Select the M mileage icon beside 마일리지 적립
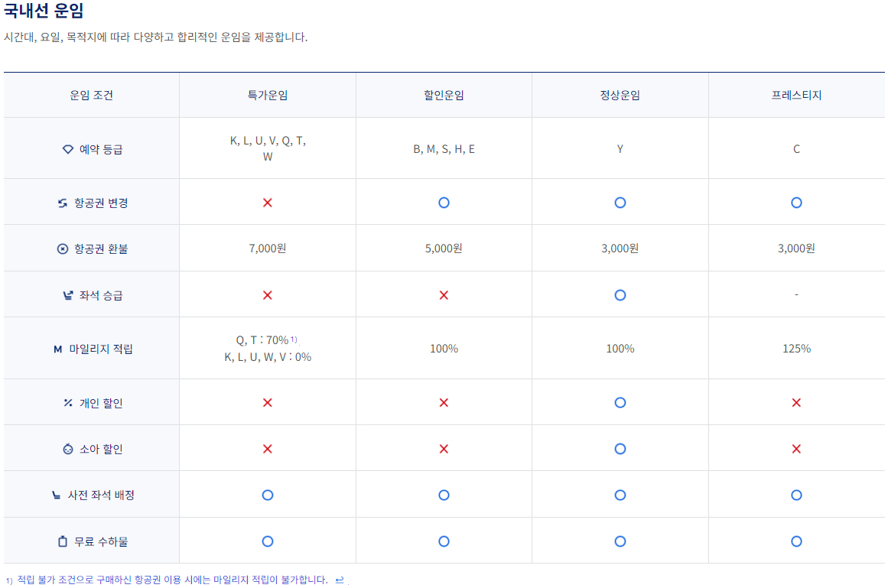 (x=57, y=347)
